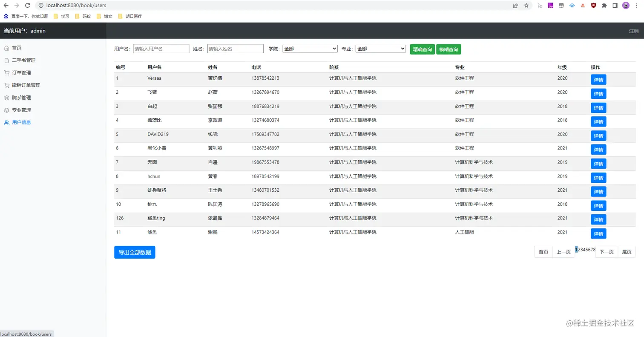This screenshot has height=337, width=644.
Task: Click the 精确查询 button
Action: 423,49
